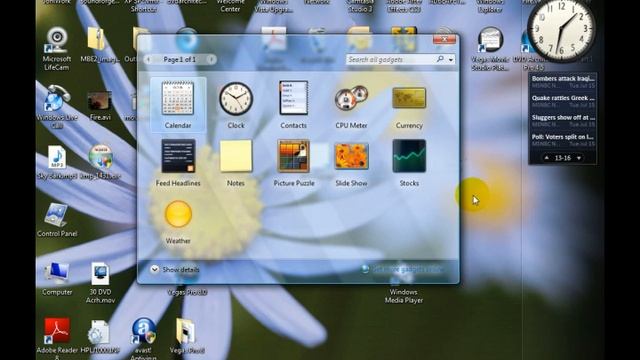Open Quake rattles Greek headline
Viewport: 640px width, 360px height.
click(563, 101)
